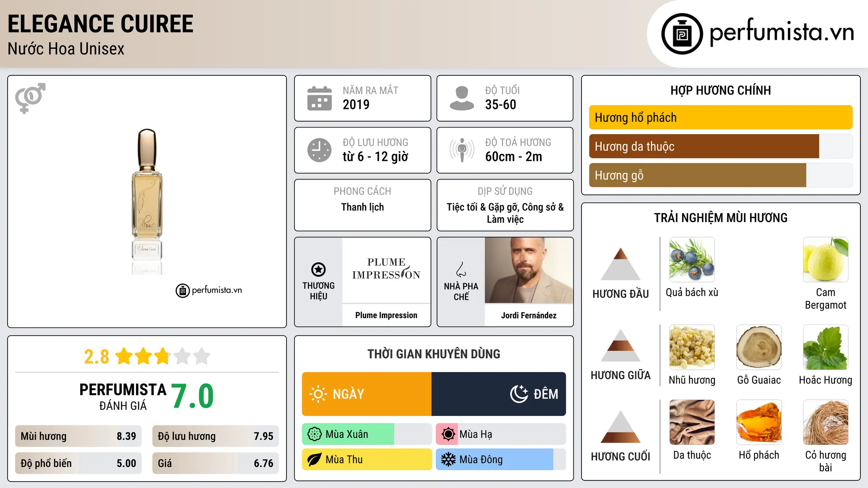The width and height of the screenshot is (868, 488).
Task: Click the perfumista.vn site name in header
Action: point(782,32)
